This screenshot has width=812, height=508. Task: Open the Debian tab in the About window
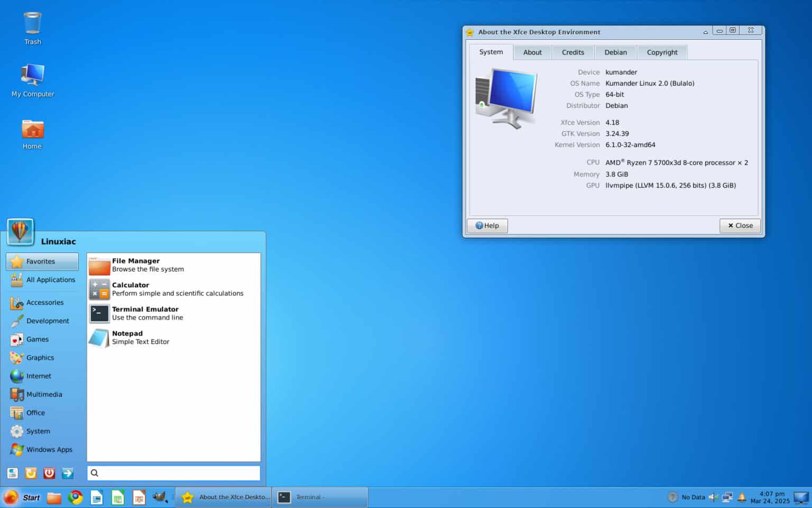615,52
